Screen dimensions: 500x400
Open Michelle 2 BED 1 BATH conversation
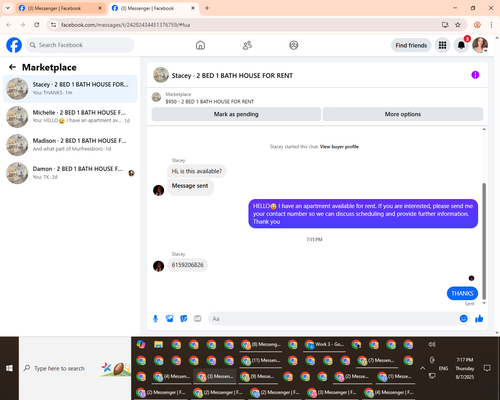[x=70, y=117]
